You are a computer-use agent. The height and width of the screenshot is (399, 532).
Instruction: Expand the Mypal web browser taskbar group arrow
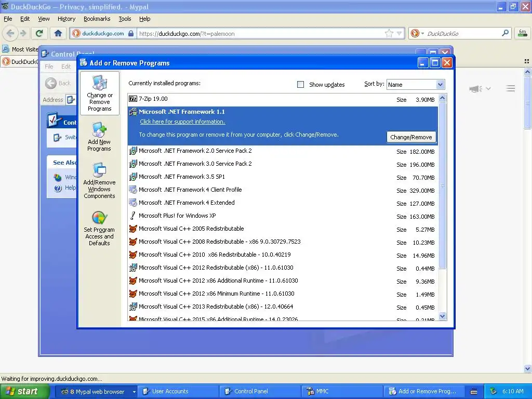point(134,392)
